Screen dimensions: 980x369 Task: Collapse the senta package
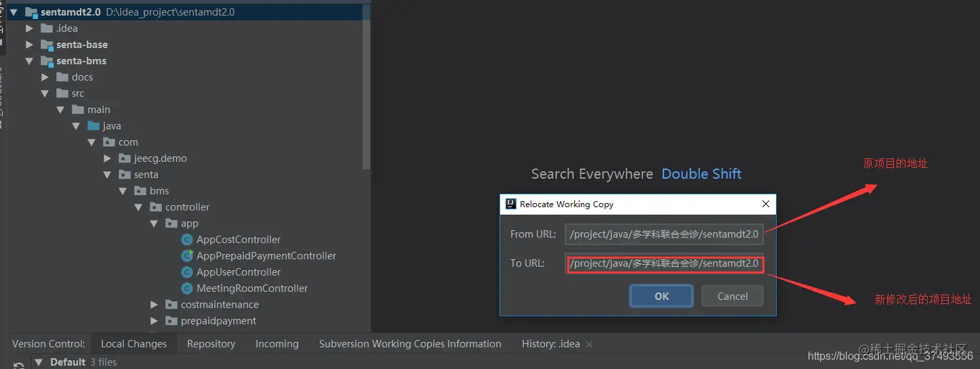107,175
